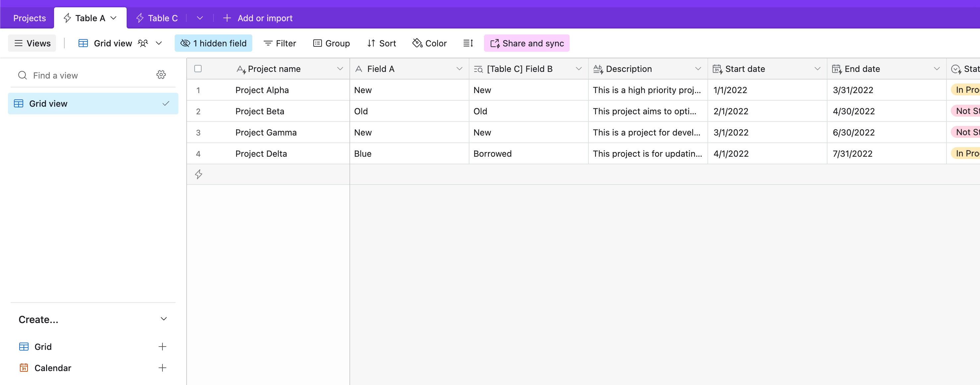Click the Project name primary field icon
Image resolution: width=980 pixels, height=385 pixels.
pos(241,69)
